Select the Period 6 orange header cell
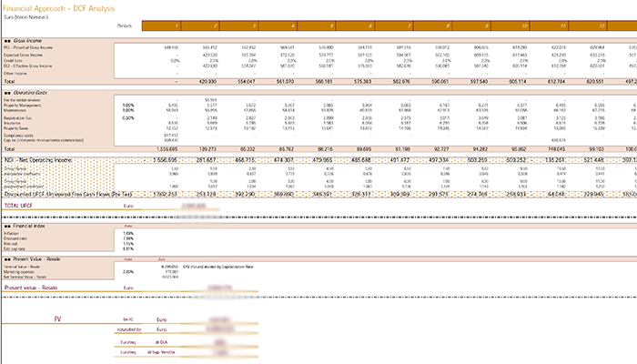 coord(355,26)
